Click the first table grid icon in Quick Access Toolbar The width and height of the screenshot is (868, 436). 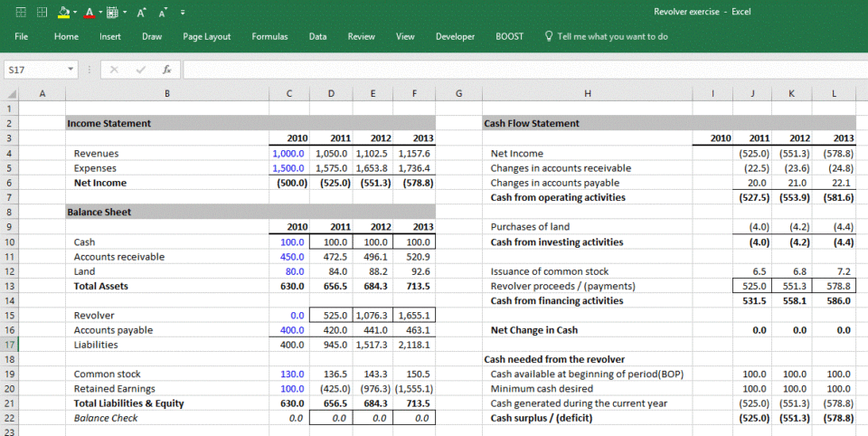pos(21,12)
